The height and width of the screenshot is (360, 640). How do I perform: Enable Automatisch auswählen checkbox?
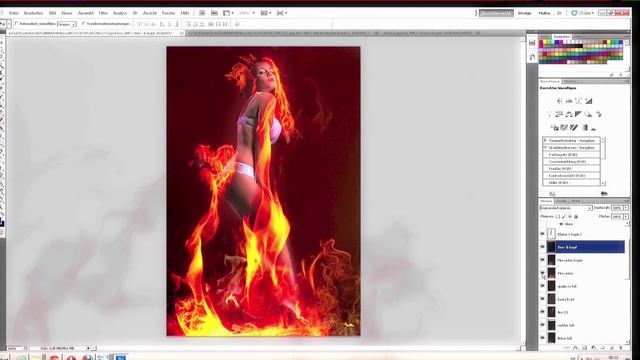pos(16,24)
